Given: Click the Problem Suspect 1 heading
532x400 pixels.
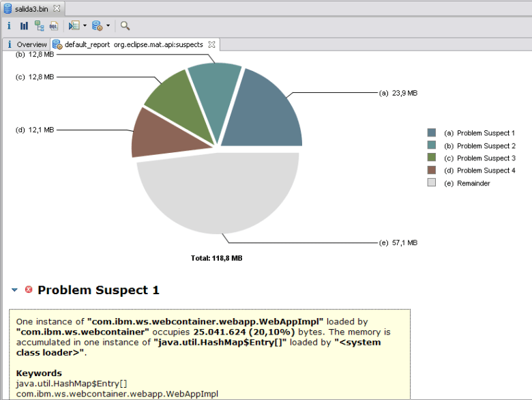Looking at the screenshot, I should point(98,290).
